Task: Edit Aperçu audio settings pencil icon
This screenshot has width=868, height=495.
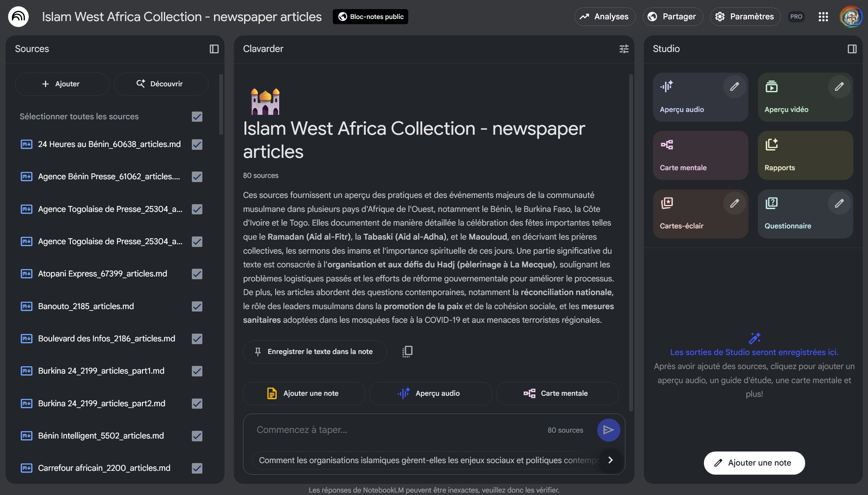Action: pos(734,87)
